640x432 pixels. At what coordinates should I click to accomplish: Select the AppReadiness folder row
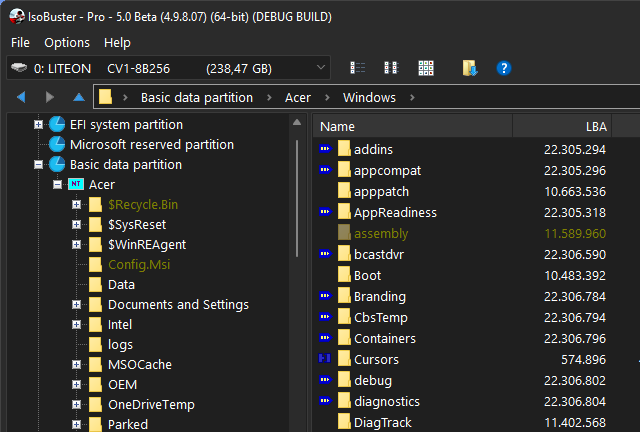point(395,212)
